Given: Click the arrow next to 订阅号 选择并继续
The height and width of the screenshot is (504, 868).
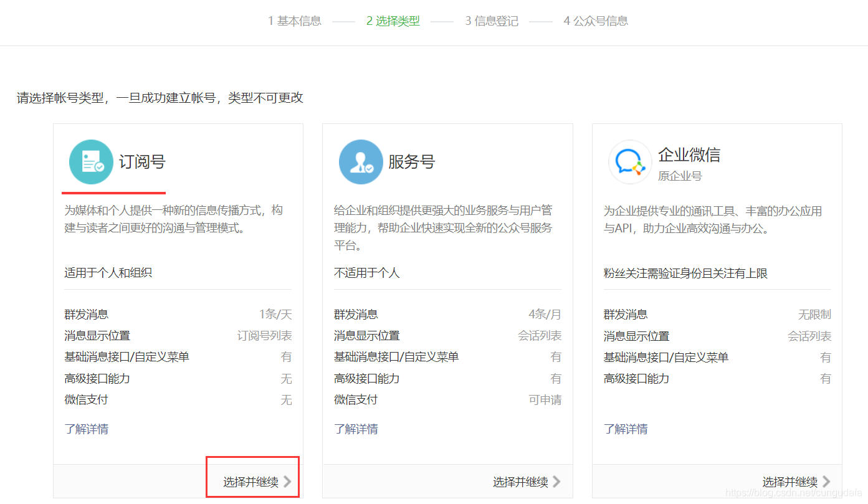Looking at the screenshot, I should tap(287, 482).
